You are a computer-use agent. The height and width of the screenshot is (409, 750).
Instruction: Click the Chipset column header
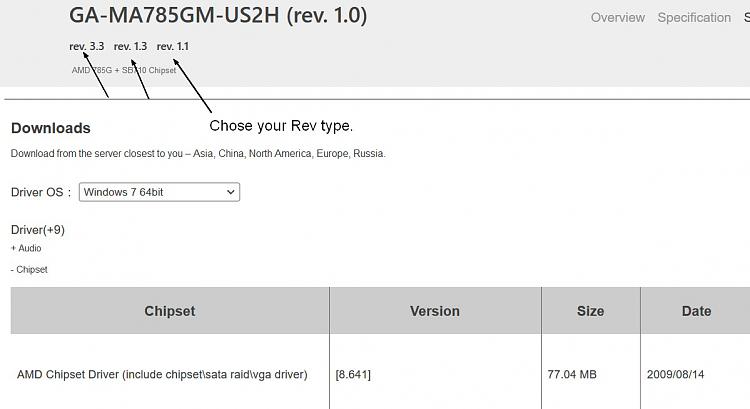pos(170,311)
